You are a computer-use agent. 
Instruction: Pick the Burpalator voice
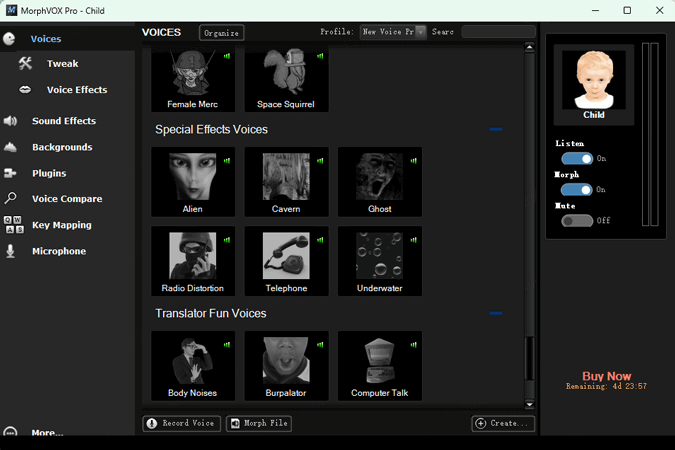[286, 366]
